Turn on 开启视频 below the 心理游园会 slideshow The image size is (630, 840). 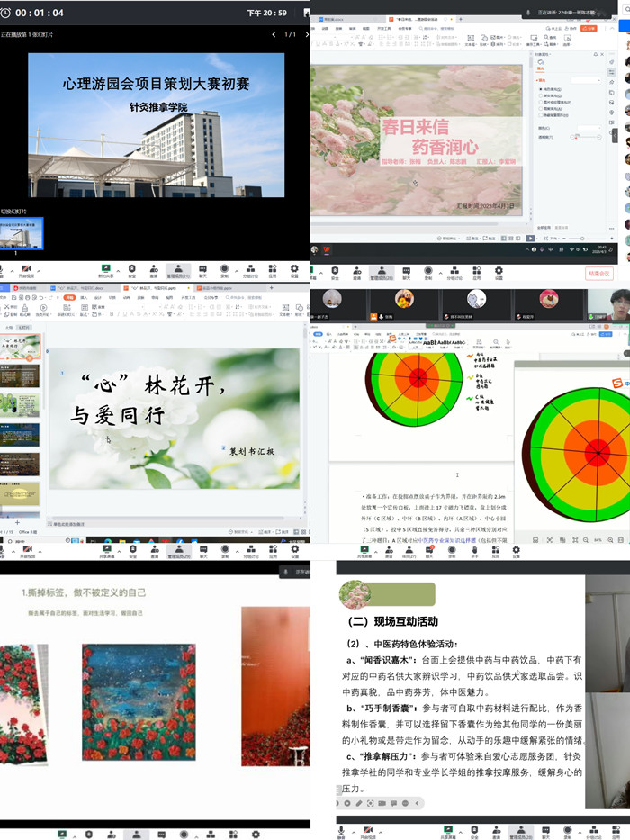tap(26, 269)
